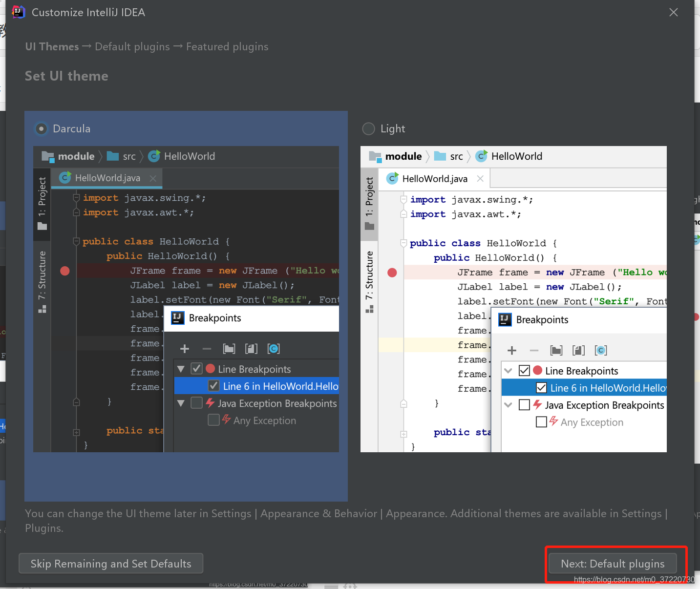Click Skip Remaining and Set Defaults
The height and width of the screenshot is (589, 700).
(110, 564)
